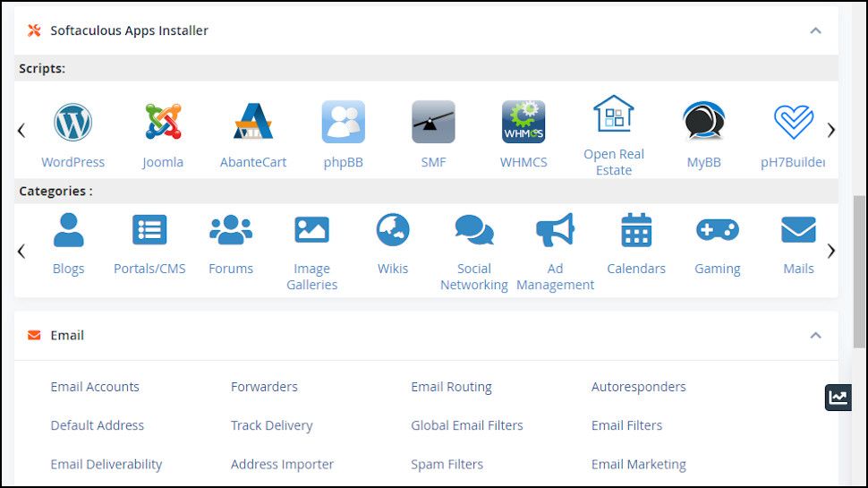
Task: Click the Email section envelope icon
Action: [34, 335]
